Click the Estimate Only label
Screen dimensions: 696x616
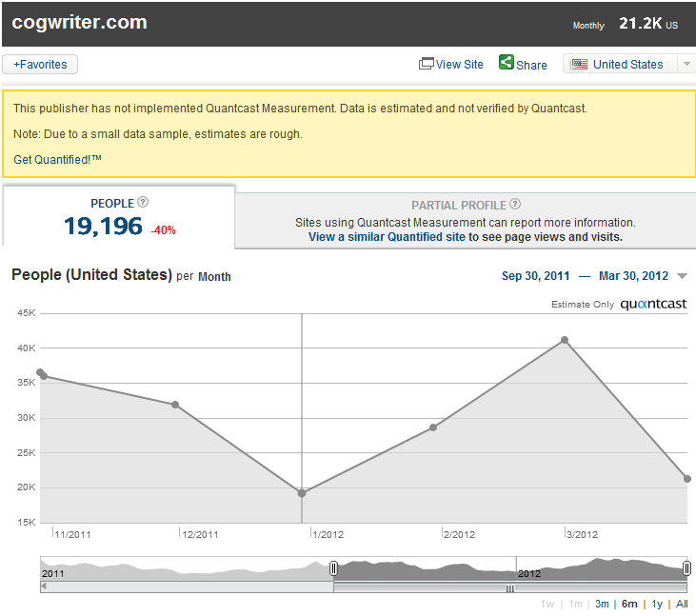583,305
